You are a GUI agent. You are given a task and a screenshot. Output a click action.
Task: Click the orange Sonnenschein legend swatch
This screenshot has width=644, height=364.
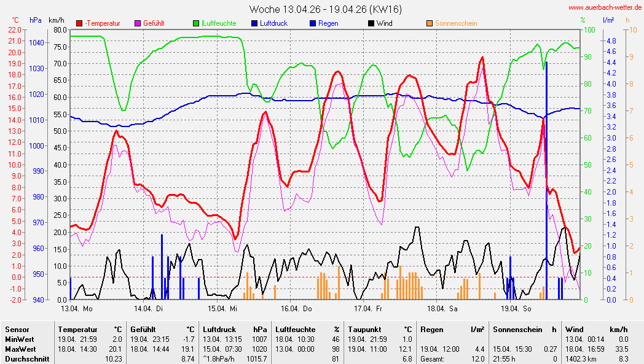[429, 23]
